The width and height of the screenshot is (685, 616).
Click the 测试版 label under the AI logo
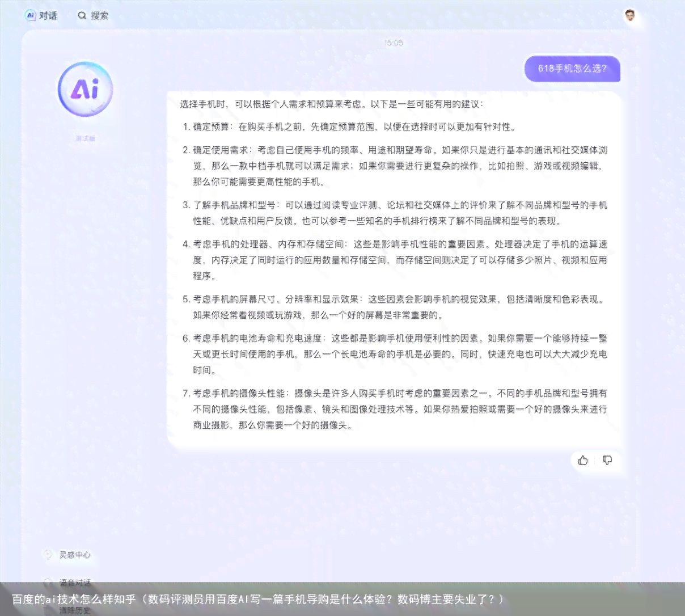coord(86,138)
